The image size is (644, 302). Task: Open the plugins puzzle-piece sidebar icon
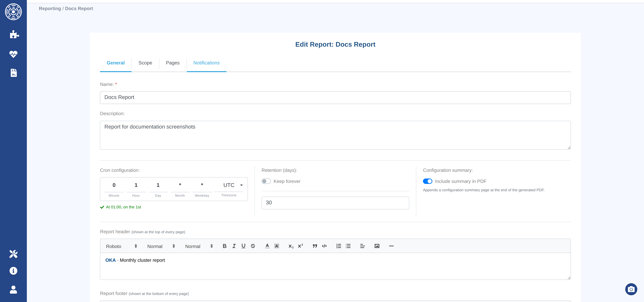14,35
